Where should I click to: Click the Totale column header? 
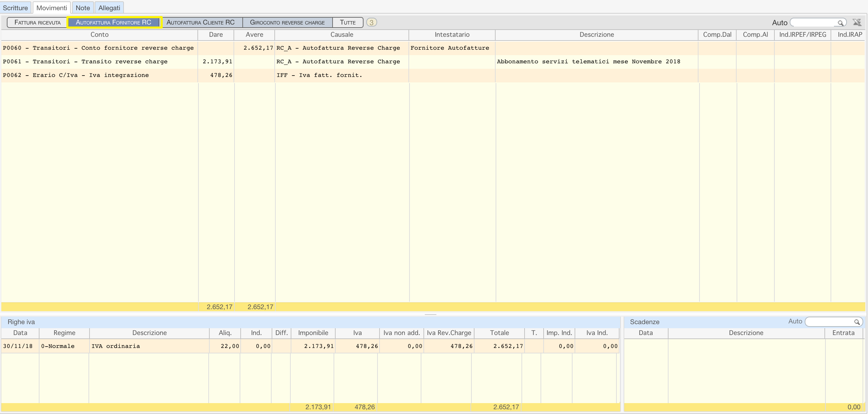[x=499, y=333]
